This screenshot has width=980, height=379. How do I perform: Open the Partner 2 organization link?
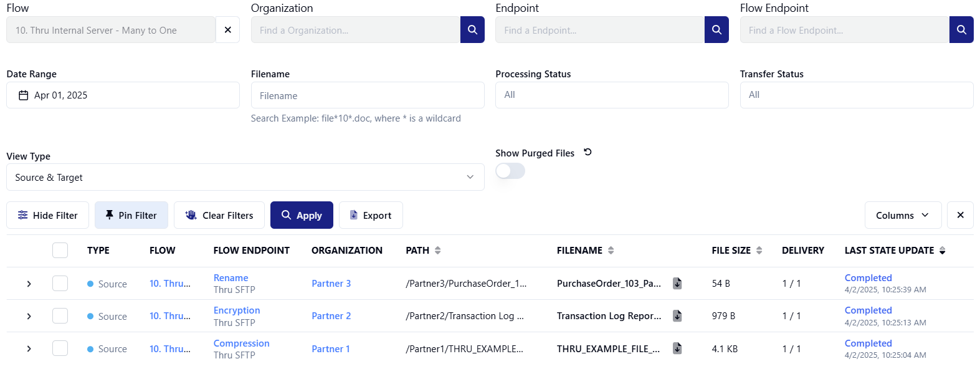click(x=331, y=316)
